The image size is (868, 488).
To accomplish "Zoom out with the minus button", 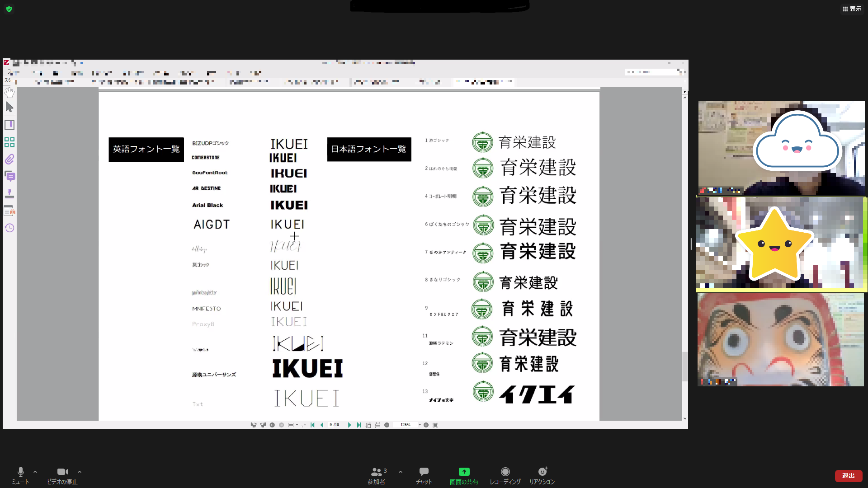I will (x=387, y=425).
